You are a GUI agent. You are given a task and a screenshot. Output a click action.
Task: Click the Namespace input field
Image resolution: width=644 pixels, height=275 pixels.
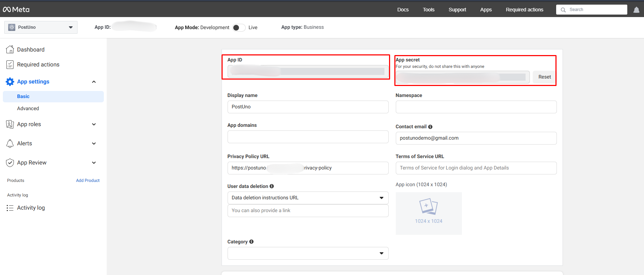click(476, 107)
